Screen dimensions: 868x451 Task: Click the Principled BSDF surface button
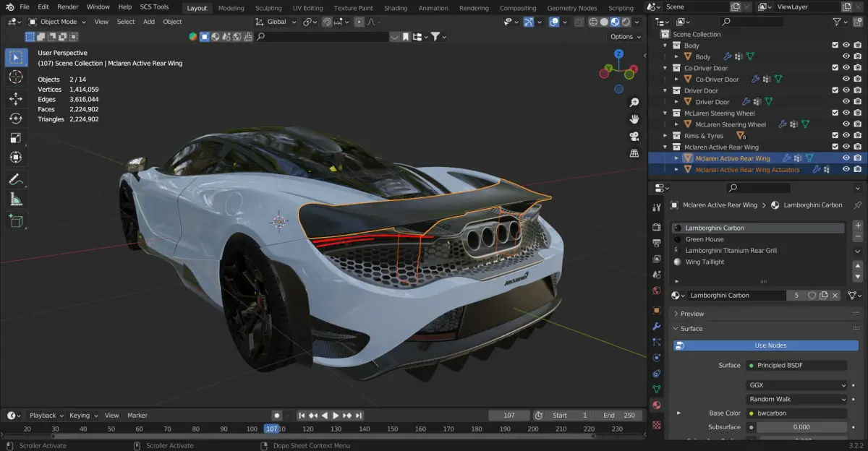[x=796, y=366]
